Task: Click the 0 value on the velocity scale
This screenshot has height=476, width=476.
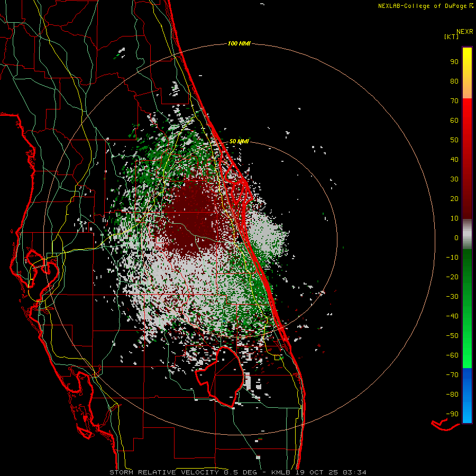Action: (x=456, y=237)
